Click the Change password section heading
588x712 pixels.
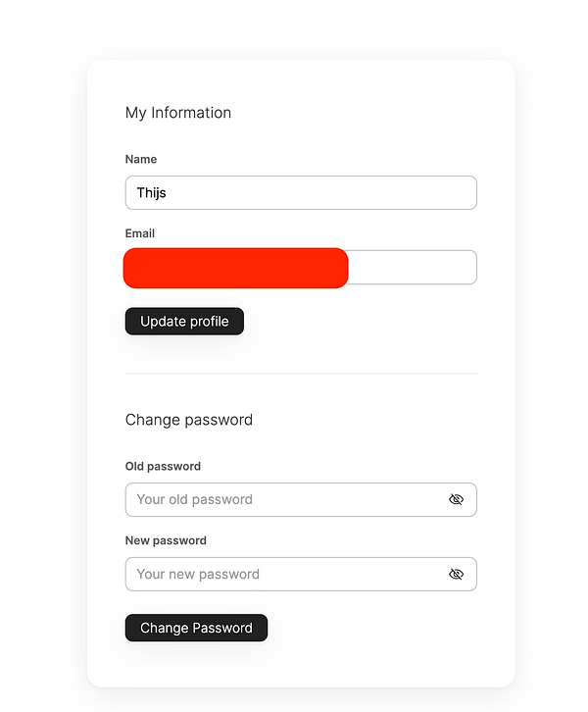tap(189, 420)
